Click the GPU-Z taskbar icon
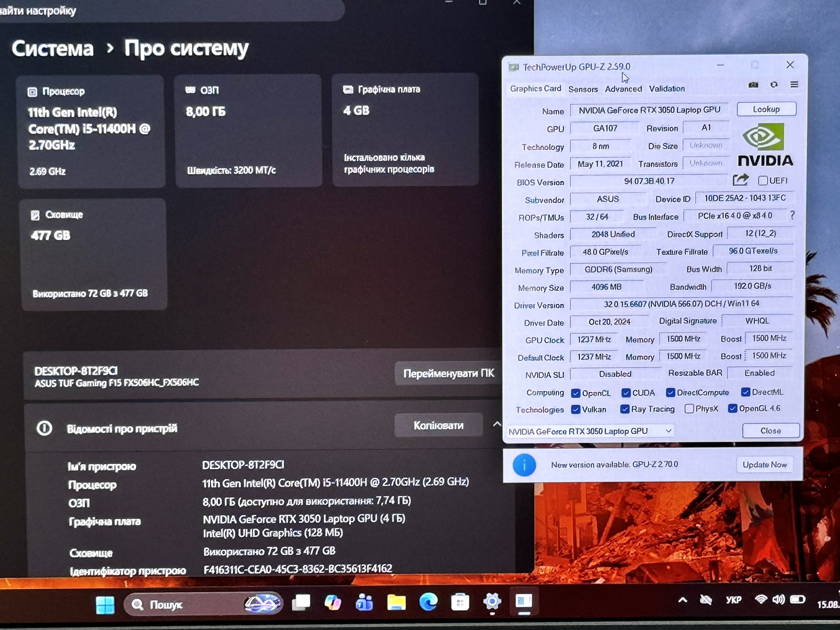840x630 pixels. click(524, 601)
